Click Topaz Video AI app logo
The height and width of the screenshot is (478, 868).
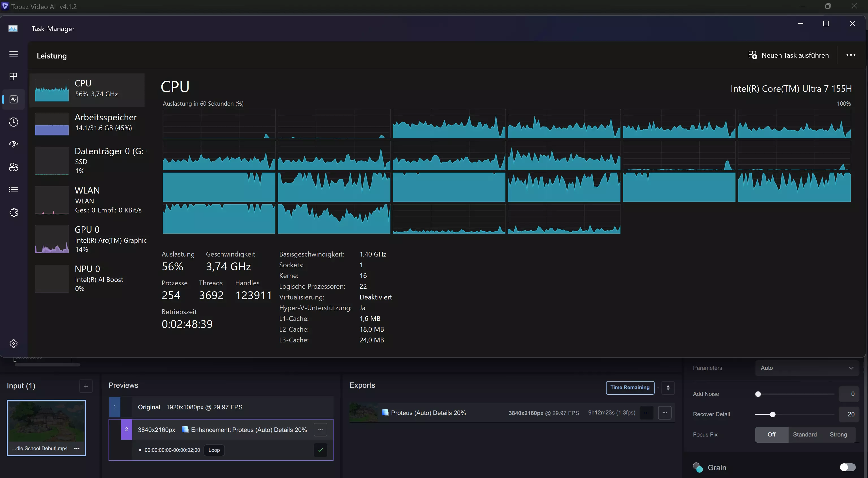point(5,6)
